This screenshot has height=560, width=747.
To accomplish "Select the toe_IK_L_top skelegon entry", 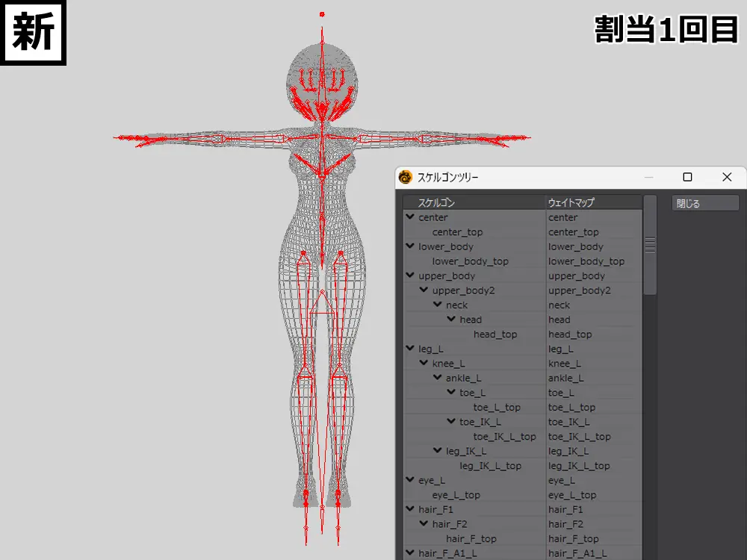I will [x=504, y=437].
